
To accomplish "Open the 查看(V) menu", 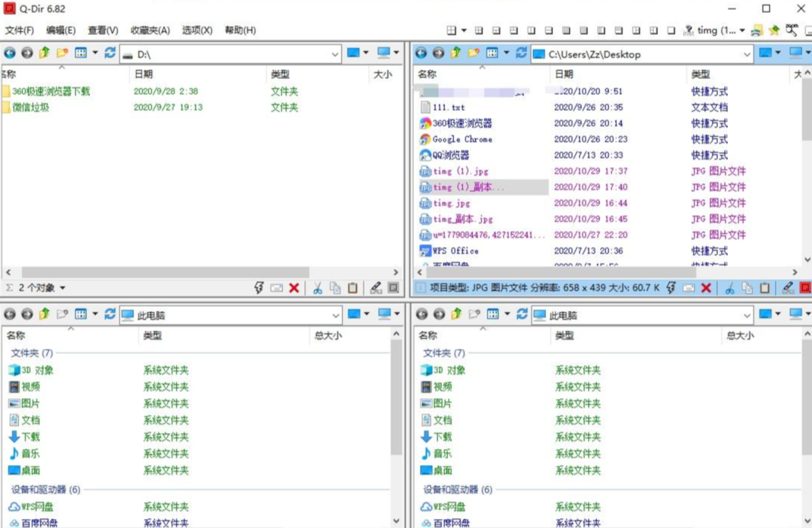I will 103,30.
